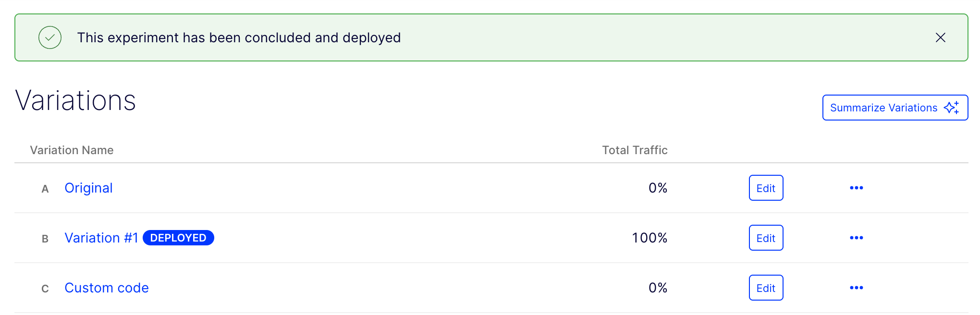Edit the Original variation
This screenshot has height=315, width=980.
click(766, 188)
